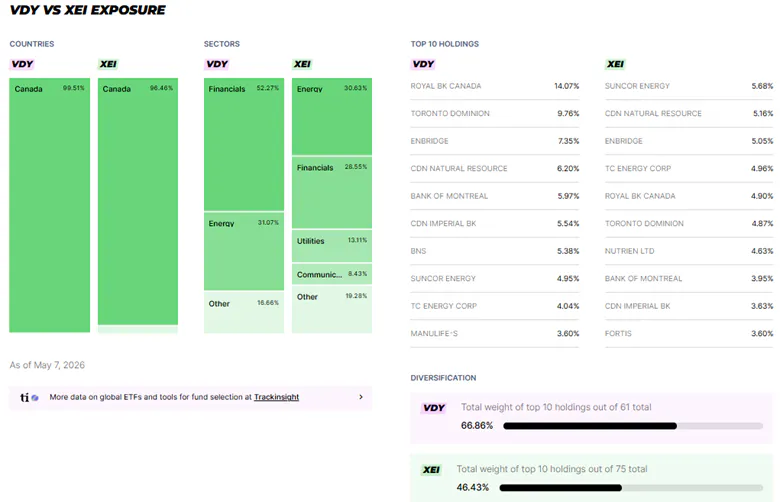Click VDY label under Top 10 Holdings
This screenshot has height=502, width=780.
pos(423,64)
